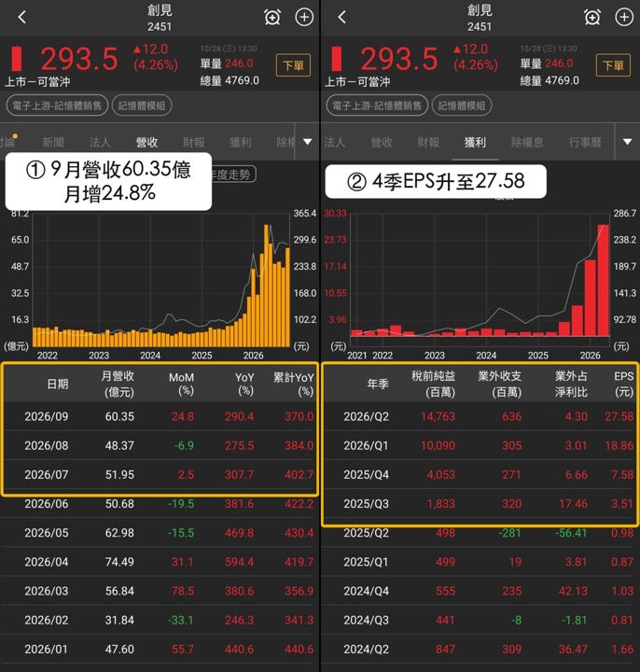Image resolution: width=640 pixels, height=672 pixels.
Task: Select the 2026/01 revenue row
Action: [x=160, y=650]
